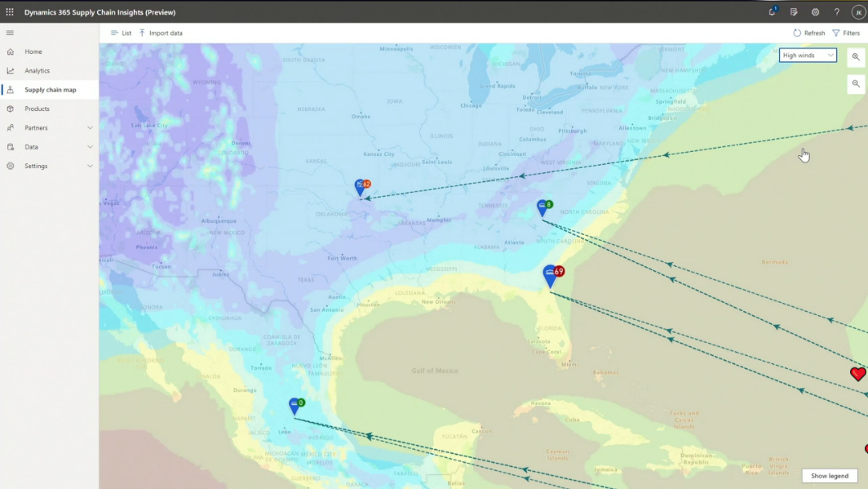Go to Analytics in sidebar

[x=37, y=71]
